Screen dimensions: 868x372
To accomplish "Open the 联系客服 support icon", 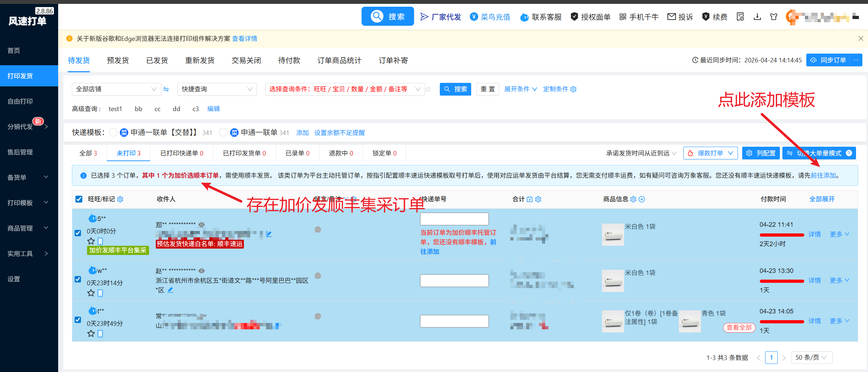I will 524,17.
